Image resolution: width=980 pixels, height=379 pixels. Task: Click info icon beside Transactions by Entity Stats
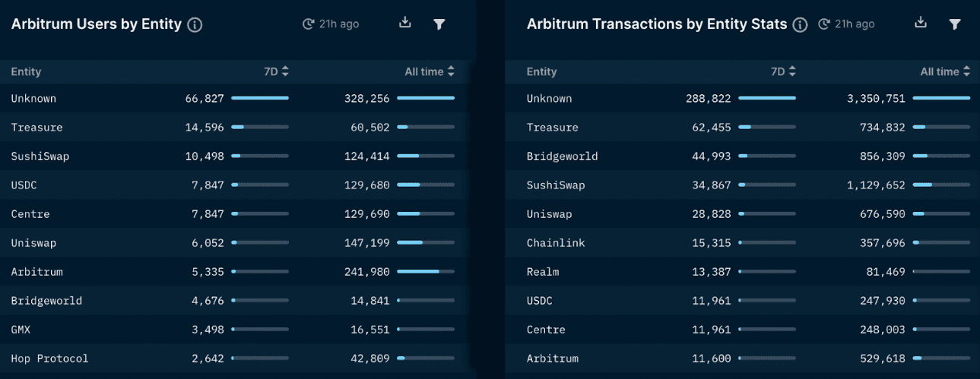[x=800, y=25]
